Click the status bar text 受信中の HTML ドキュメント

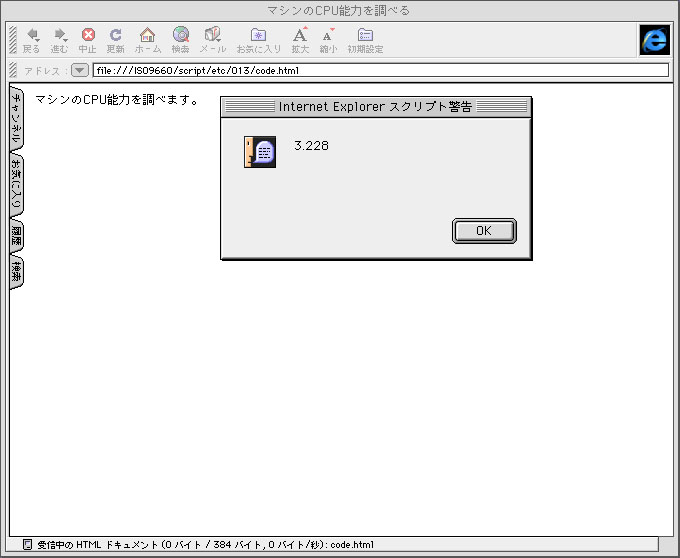pyautogui.click(x=98, y=545)
